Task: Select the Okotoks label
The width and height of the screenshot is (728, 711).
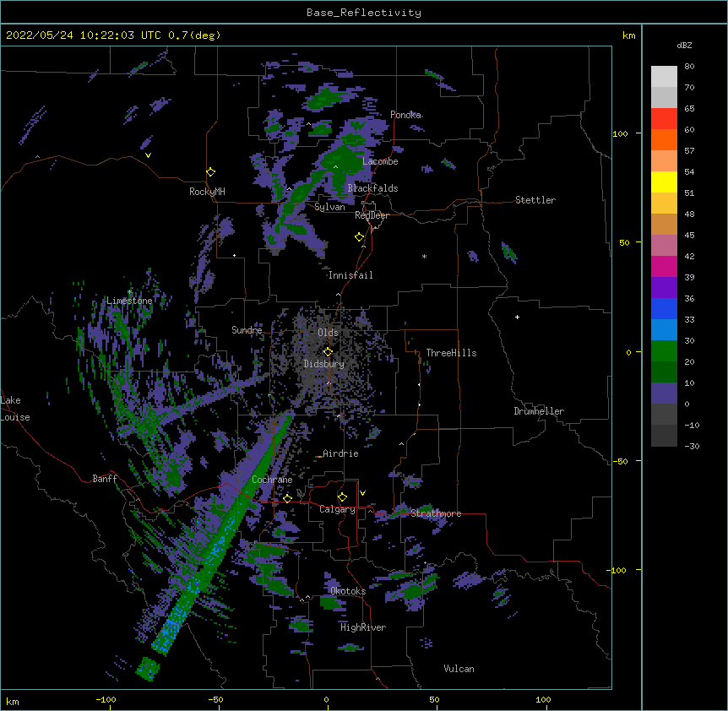Action: click(x=348, y=591)
